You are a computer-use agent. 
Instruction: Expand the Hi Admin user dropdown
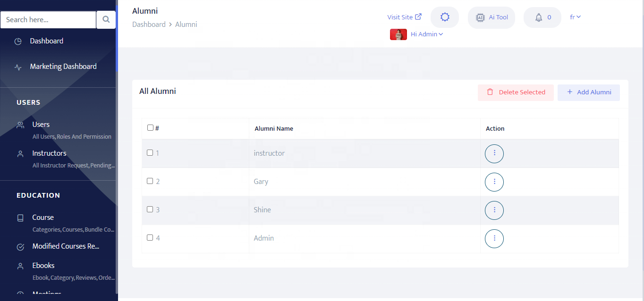click(x=427, y=34)
